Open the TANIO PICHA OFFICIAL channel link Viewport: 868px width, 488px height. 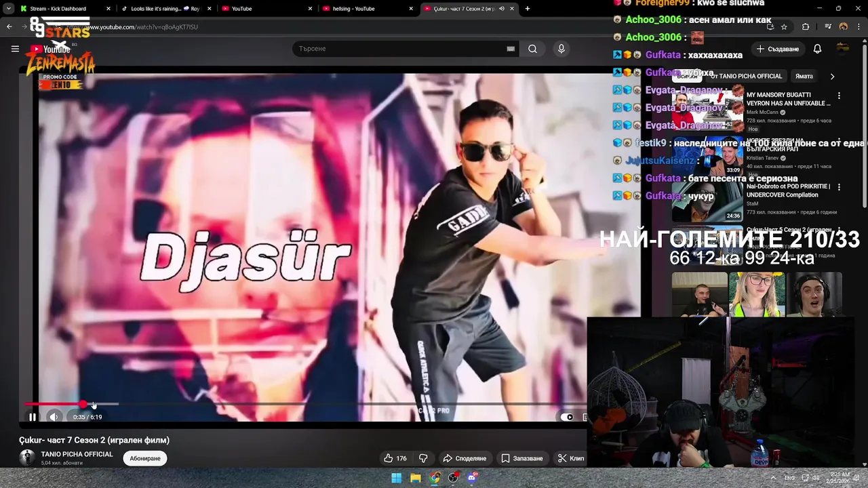coord(77,454)
